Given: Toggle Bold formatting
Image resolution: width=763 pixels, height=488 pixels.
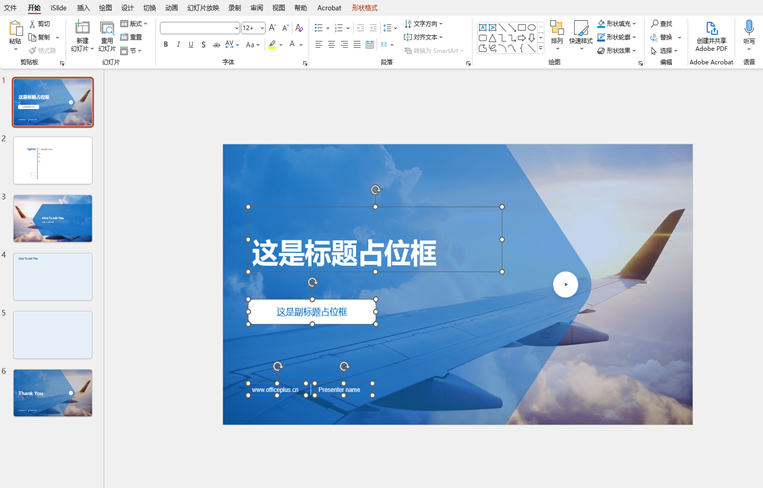Looking at the screenshot, I should tap(166, 44).
